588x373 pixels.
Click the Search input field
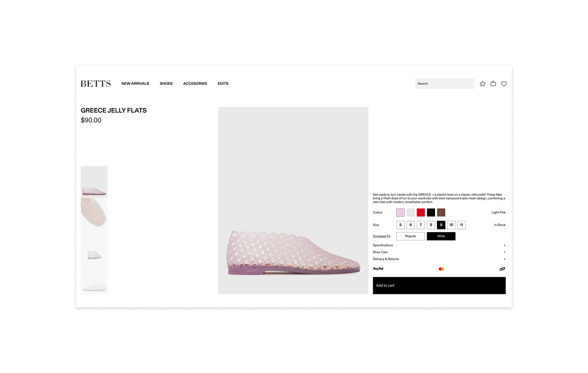pos(445,84)
